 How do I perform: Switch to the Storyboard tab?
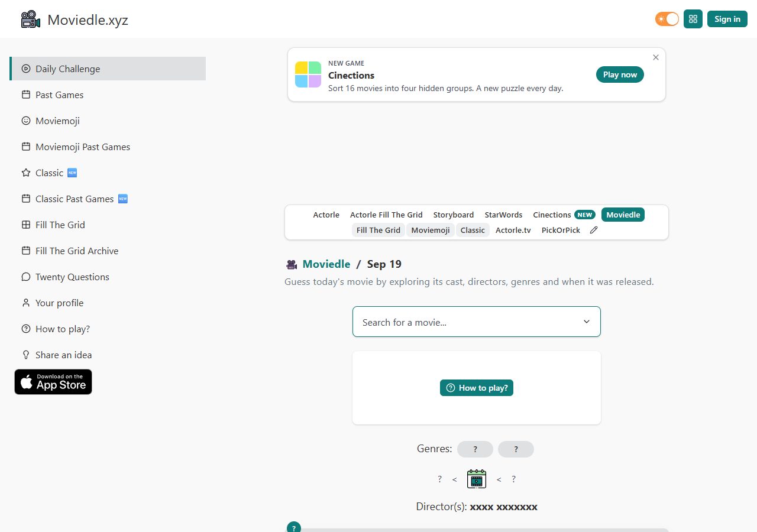click(454, 215)
